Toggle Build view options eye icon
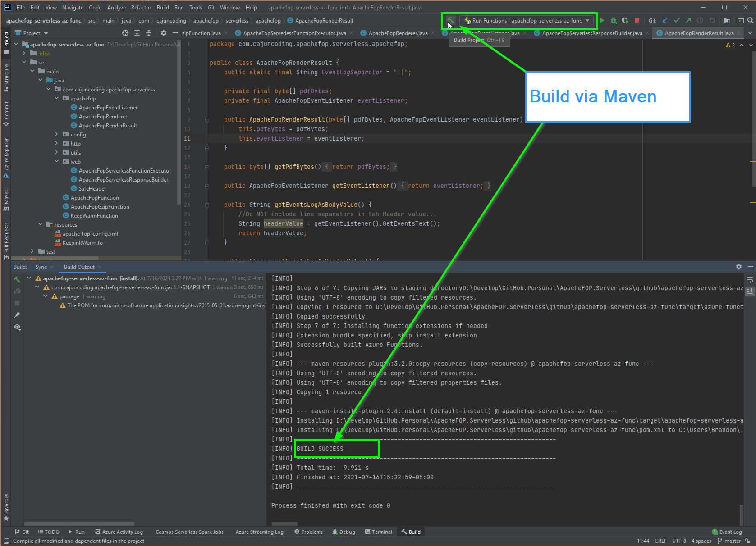The width and height of the screenshot is (756, 546). [x=17, y=327]
